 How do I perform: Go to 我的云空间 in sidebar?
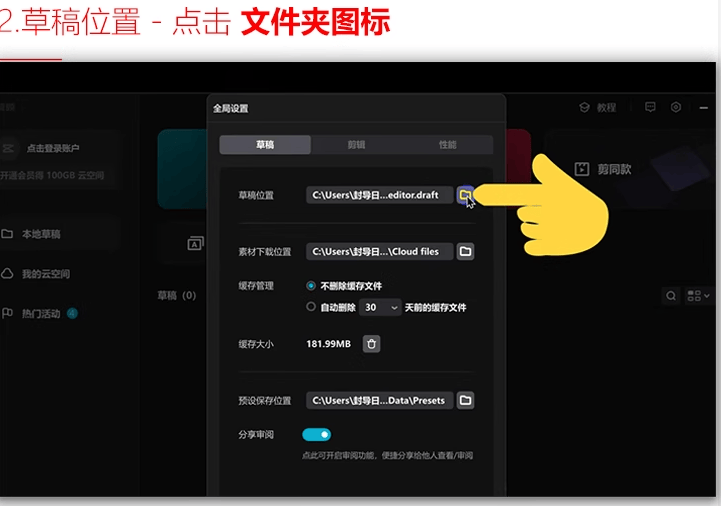point(45,274)
